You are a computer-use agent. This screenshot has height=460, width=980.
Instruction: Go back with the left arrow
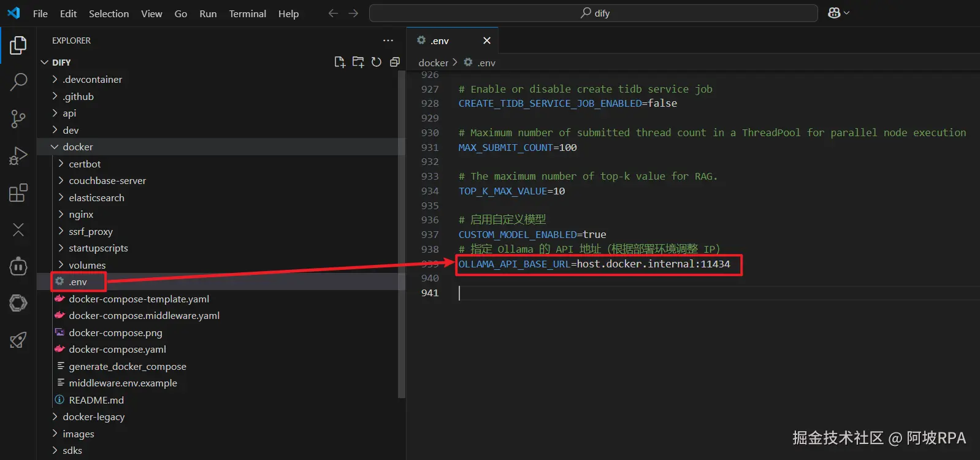tap(333, 13)
